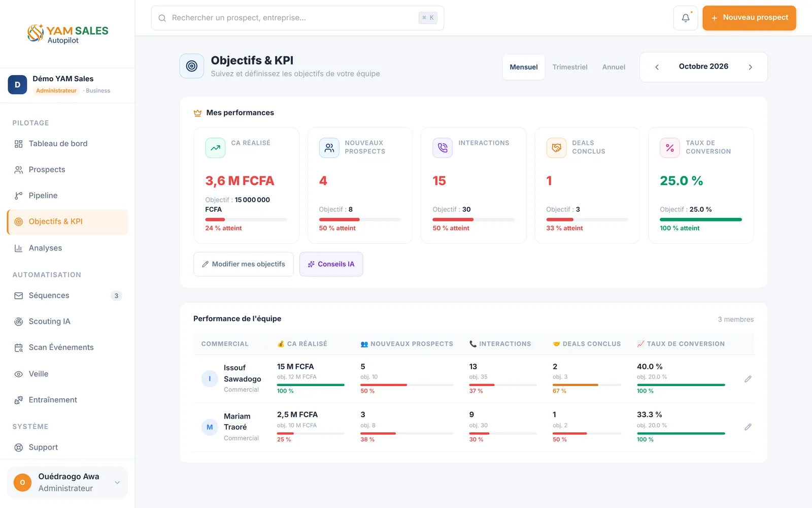The width and height of the screenshot is (812, 508).
Task: Open Veille in sidebar
Action: coord(67,374)
